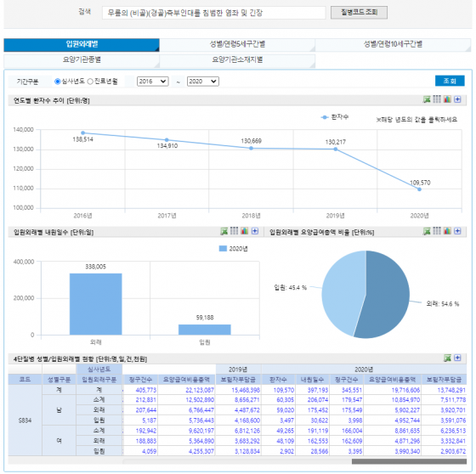Switch to the 요양기관종별 tab
This screenshot has width=476, height=474.
coord(82,59)
